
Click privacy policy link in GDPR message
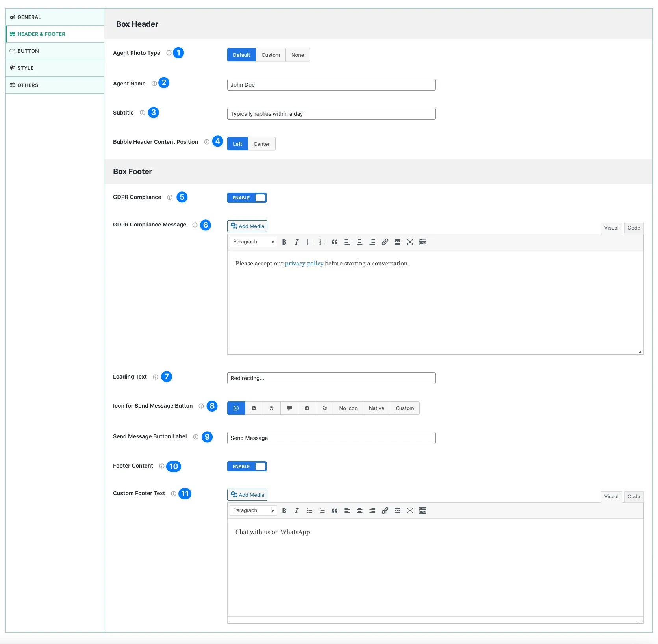[304, 264]
